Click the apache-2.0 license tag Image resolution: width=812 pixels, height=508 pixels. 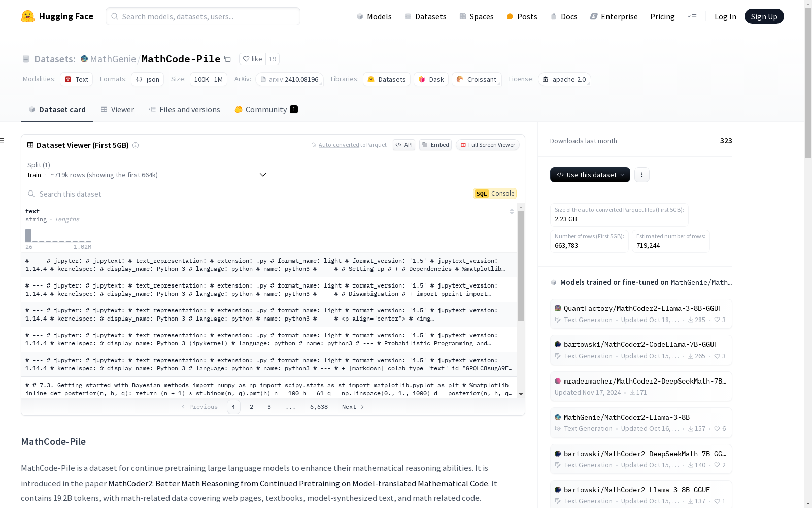tap(564, 79)
